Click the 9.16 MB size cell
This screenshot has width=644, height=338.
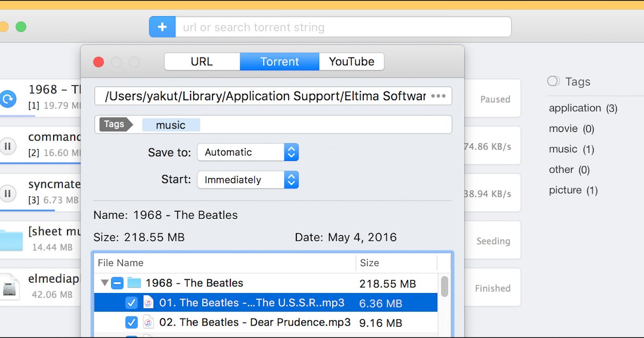pos(380,323)
